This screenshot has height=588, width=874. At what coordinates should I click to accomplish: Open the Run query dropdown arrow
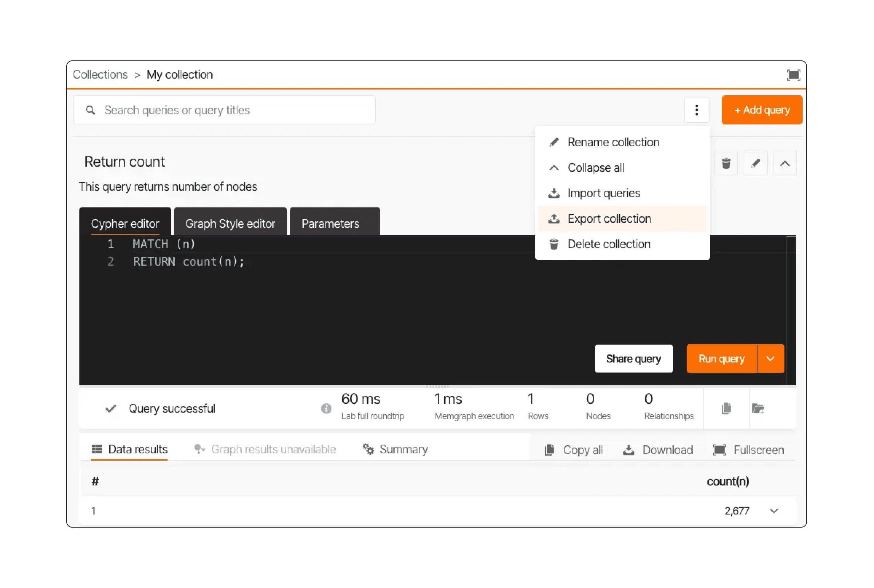pos(770,358)
